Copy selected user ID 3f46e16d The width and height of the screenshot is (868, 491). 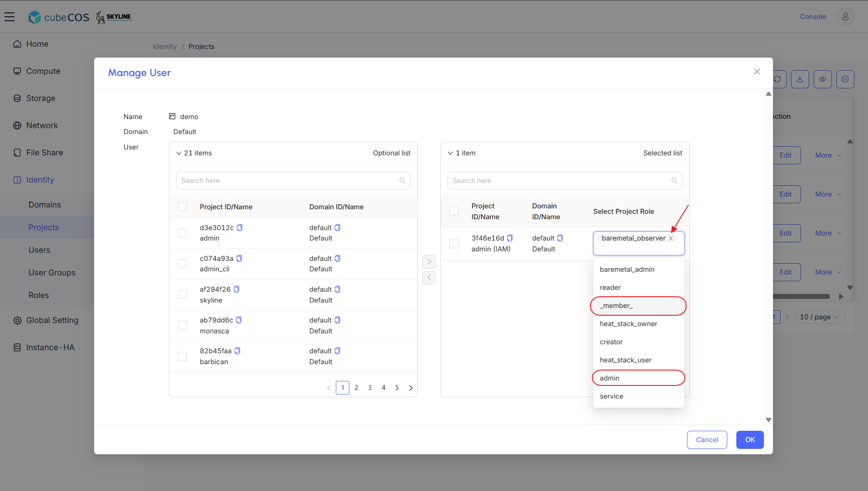click(510, 238)
